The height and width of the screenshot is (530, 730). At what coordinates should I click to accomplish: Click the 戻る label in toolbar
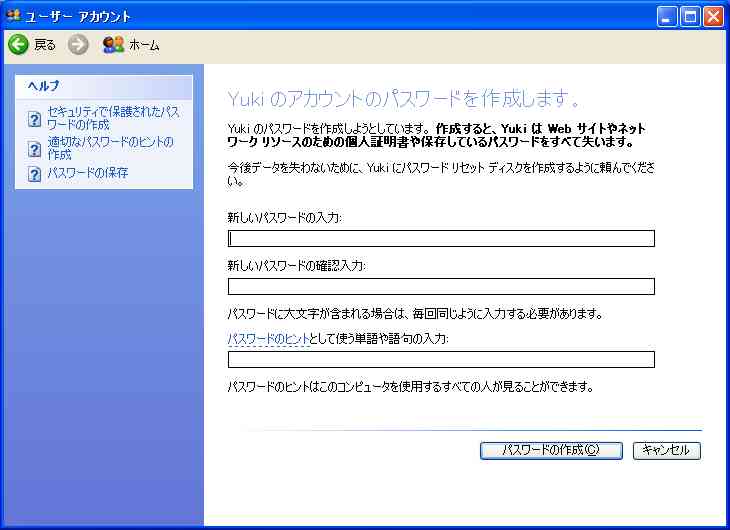(45, 45)
